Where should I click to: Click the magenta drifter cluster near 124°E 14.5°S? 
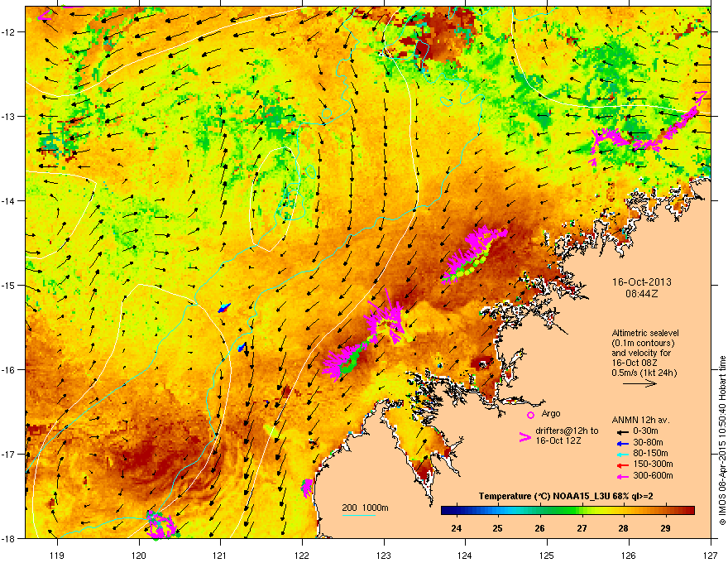coord(473,253)
